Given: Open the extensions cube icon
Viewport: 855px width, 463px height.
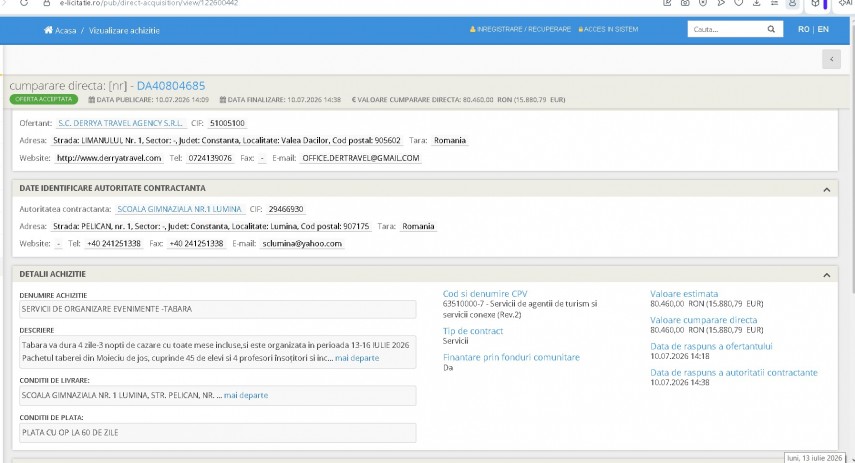Looking at the screenshot, I should coord(815,3).
